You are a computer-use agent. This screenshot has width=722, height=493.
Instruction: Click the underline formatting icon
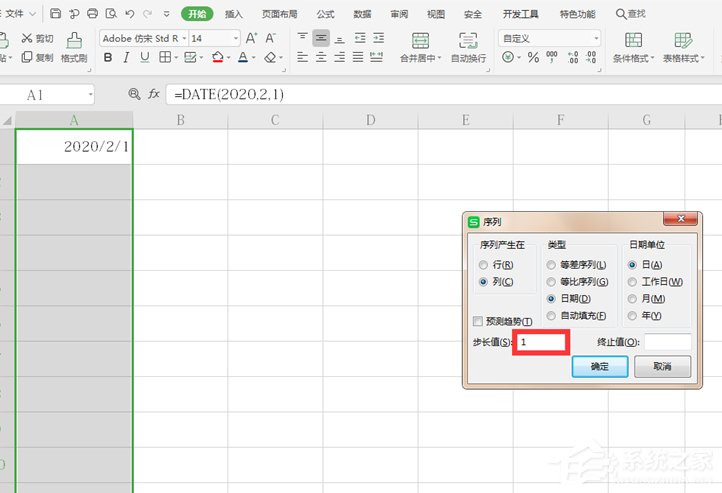(x=146, y=58)
